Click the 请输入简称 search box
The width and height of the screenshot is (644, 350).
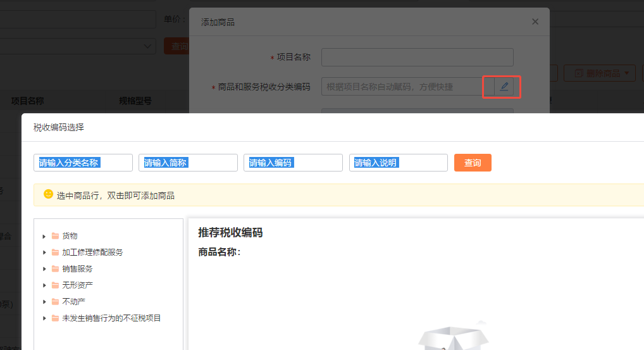tap(188, 163)
